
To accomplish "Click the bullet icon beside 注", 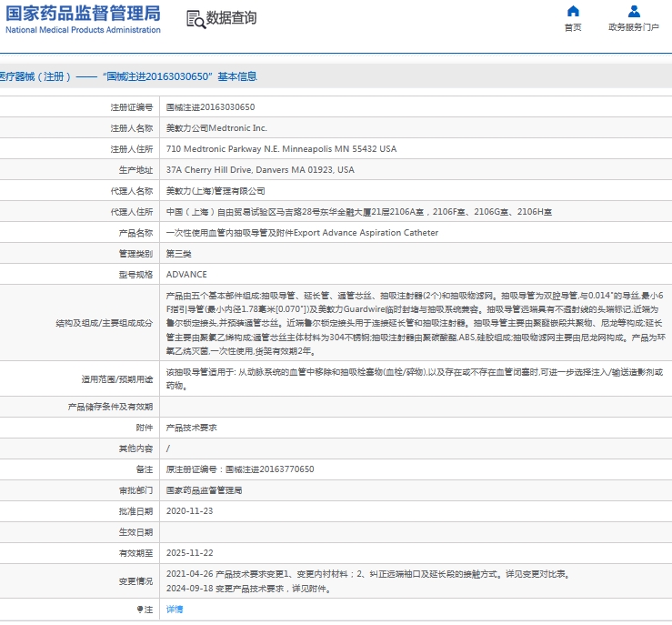I will point(140,610).
